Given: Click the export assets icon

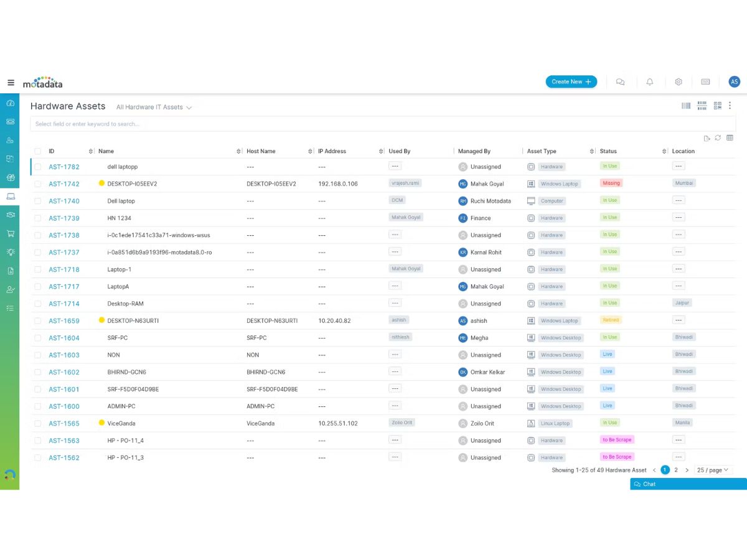Looking at the screenshot, I should 707,138.
